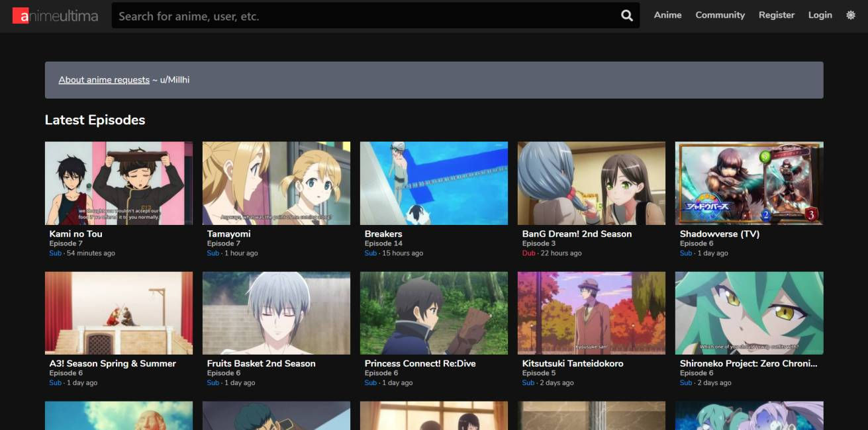Click the Tamayomi title
This screenshot has width=868, height=430.
point(228,234)
